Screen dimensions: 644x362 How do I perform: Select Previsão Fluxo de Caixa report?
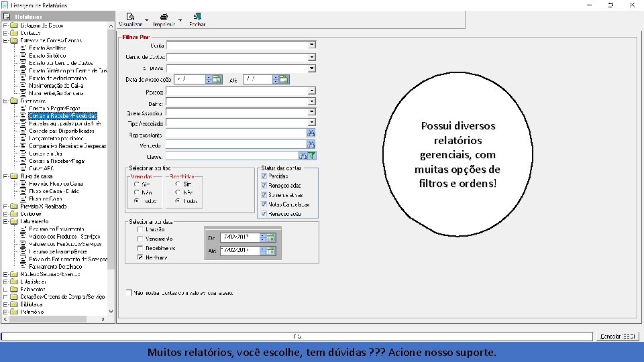pyautogui.click(x=56, y=184)
